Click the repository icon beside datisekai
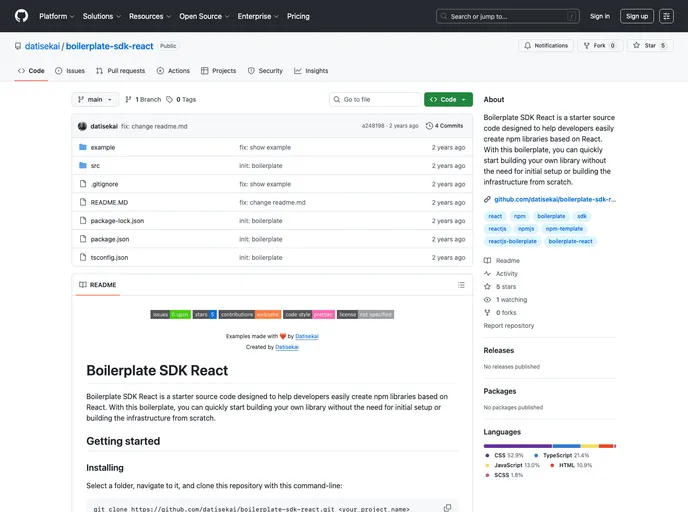This screenshot has height=512, width=688. tap(18, 46)
